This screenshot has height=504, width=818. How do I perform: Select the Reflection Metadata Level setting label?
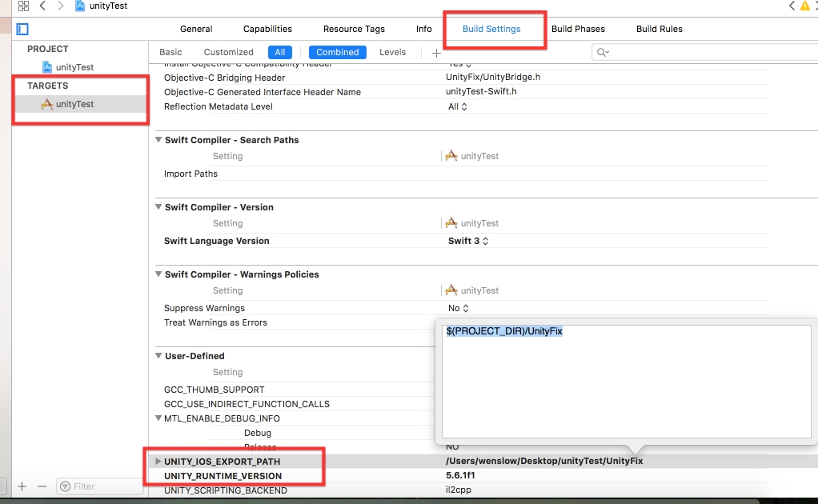[x=218, y=106]
